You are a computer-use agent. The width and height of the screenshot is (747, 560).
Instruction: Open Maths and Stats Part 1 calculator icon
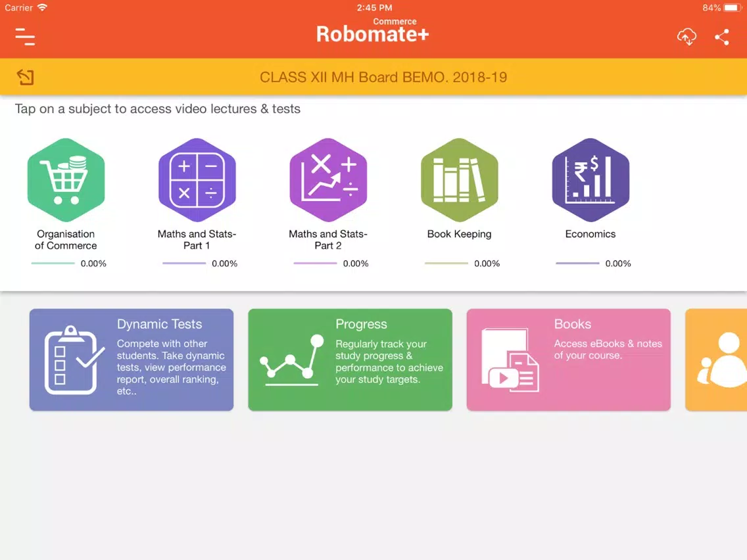pyautogui.click(x=197, y=180)
